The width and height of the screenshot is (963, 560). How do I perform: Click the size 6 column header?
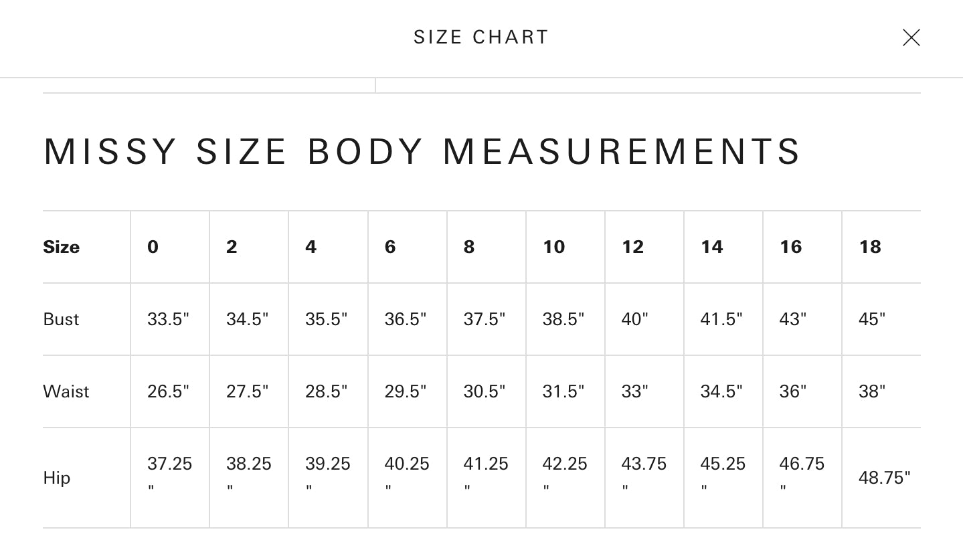point(390,247)
